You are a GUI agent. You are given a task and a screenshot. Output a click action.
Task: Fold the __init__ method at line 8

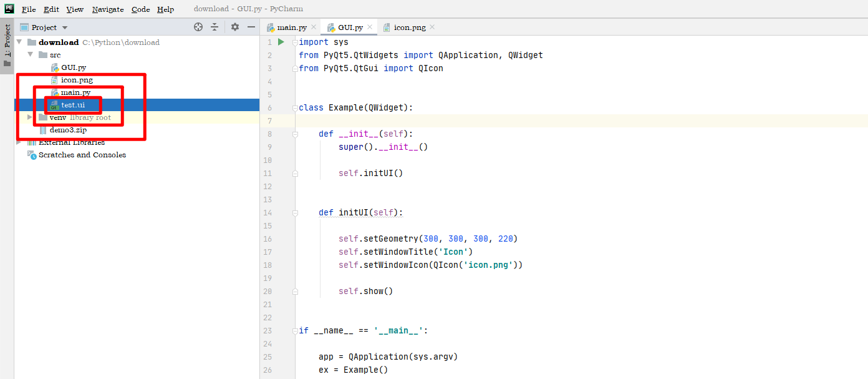pos(296,134)
